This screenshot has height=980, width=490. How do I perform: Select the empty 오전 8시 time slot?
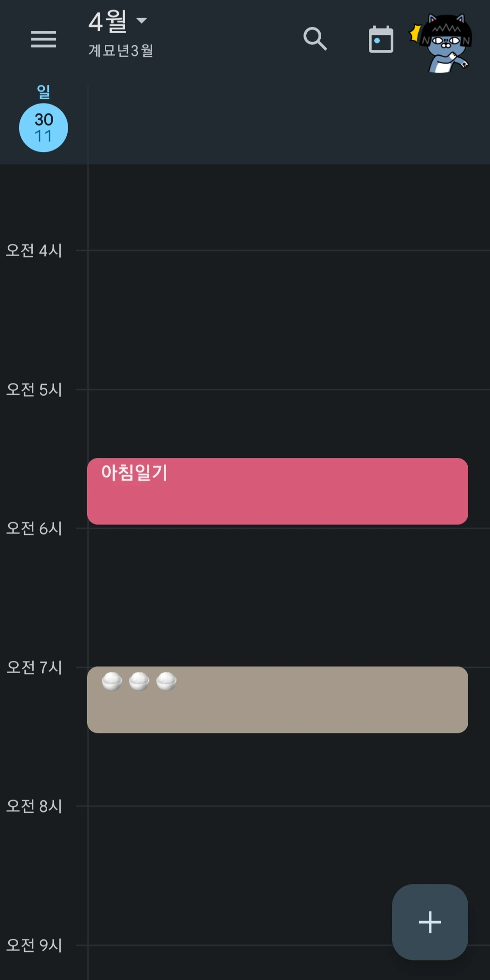tap(289, 875)
